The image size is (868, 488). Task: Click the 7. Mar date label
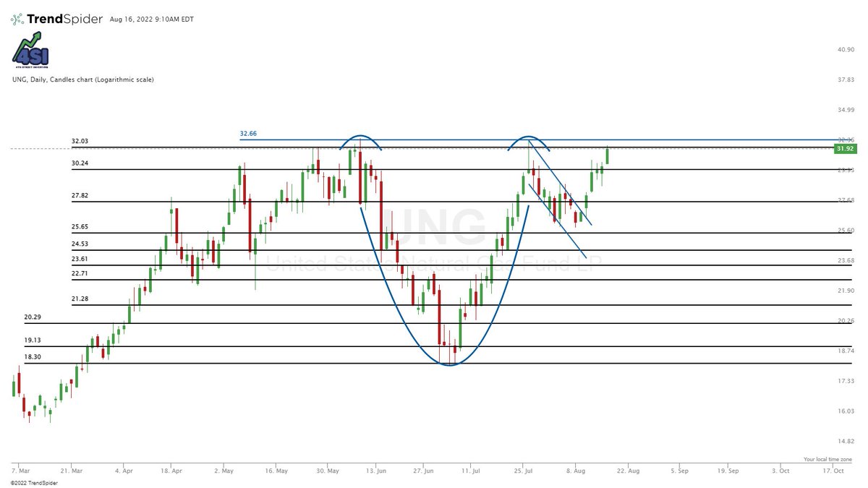tap(22, 471)
